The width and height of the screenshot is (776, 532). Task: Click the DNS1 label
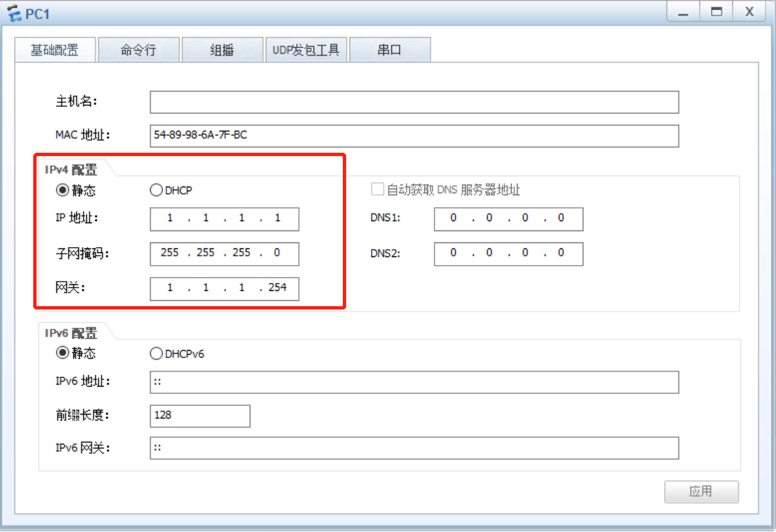(385, 218)
